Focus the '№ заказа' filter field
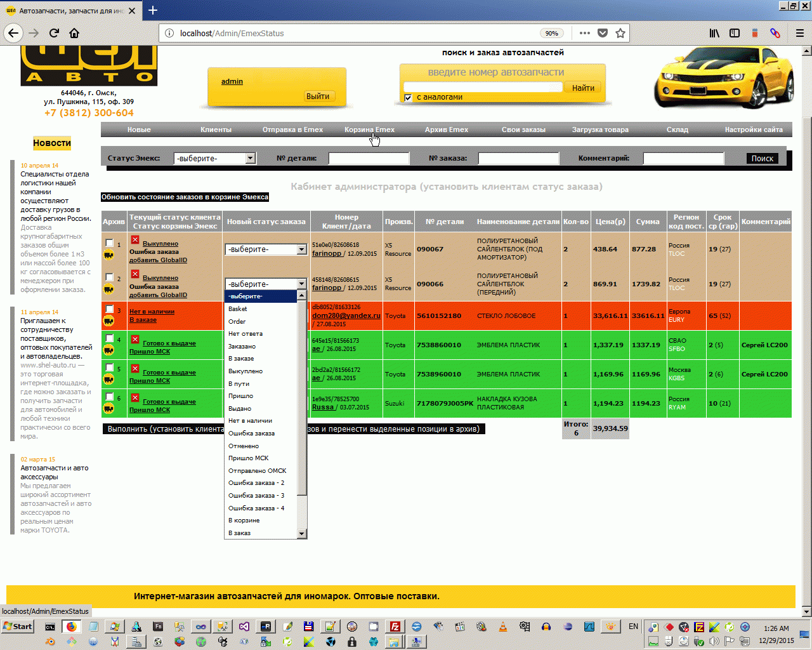This screenshot has height=650, width=812. [518, 159]
